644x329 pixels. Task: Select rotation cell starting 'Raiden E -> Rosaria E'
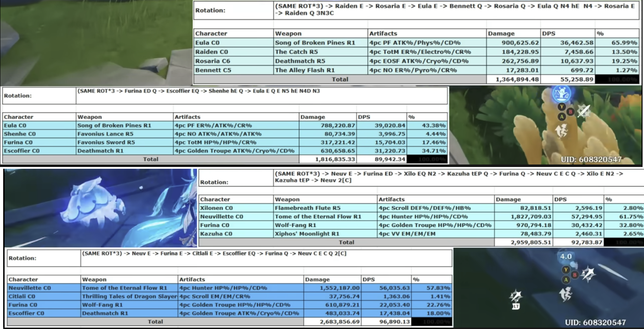click(x=456, y=10)
